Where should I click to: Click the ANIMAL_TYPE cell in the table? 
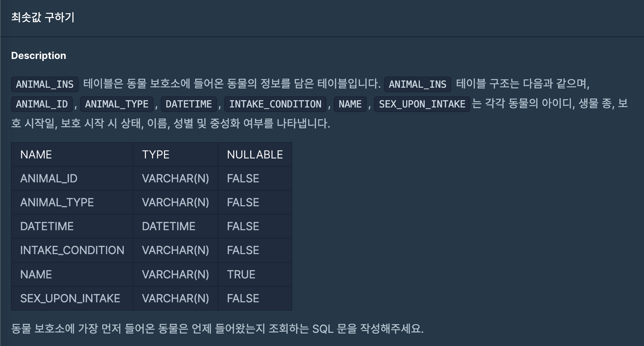tap(57, 202)
